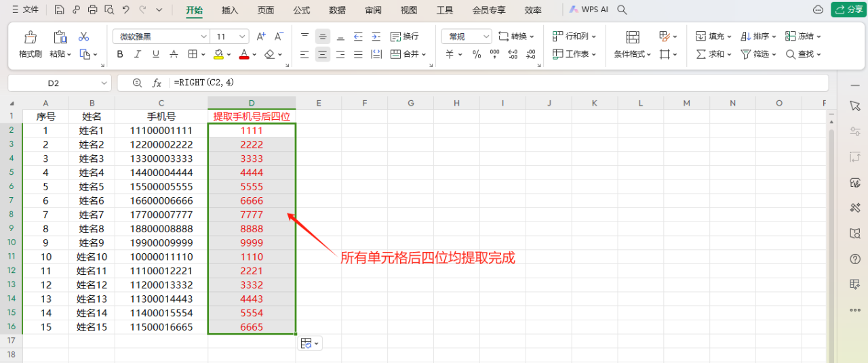This screenshot has width=868, height=363.
Task: Undo the last action
Action: click(125, 10)
